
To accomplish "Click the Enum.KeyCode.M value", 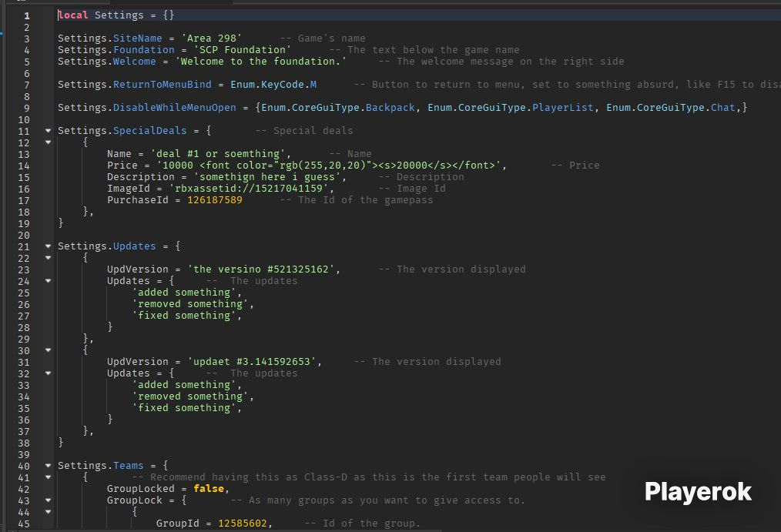I will click(x=273, y=85).
